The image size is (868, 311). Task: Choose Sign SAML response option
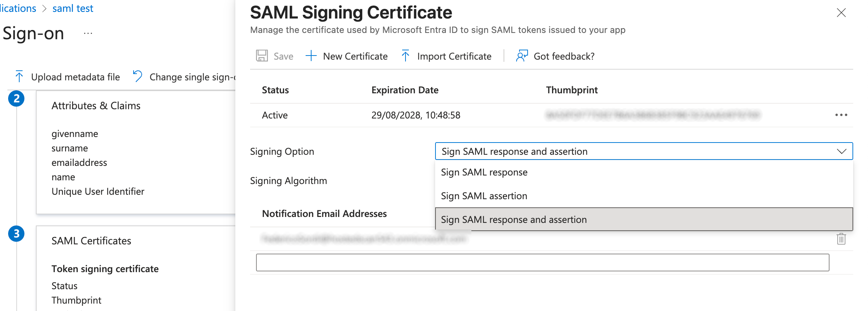tap(484, 172)
